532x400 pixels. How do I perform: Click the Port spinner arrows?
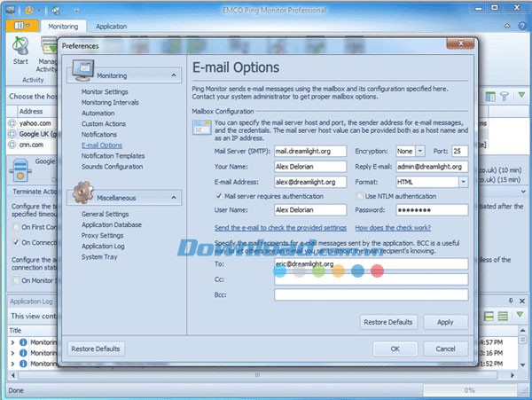(x=465, y=151)
